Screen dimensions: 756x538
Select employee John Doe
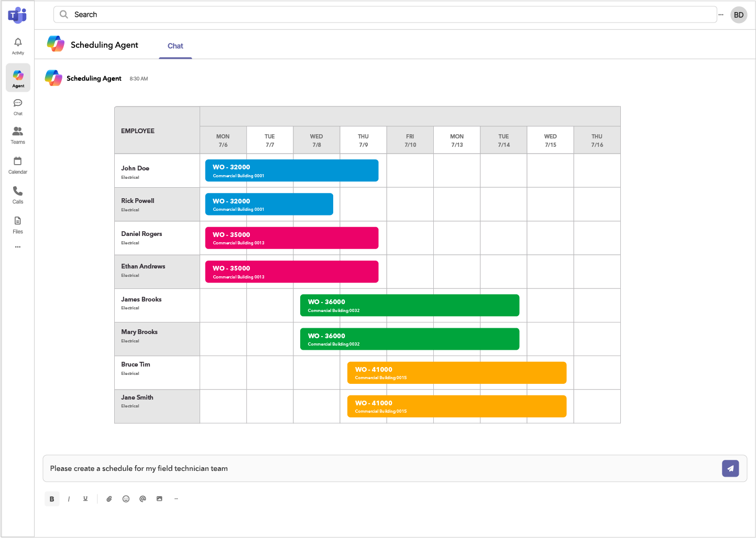click(x=157, y=171)
